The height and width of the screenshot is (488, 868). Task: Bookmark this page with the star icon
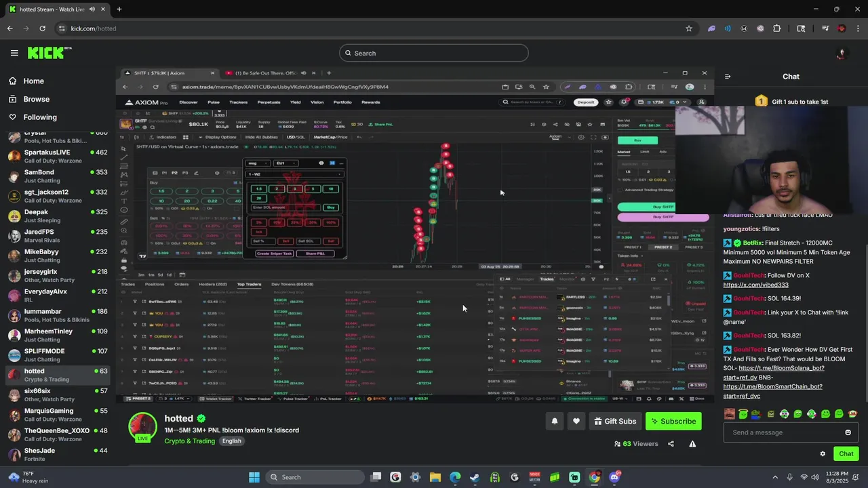coord(689,28)
